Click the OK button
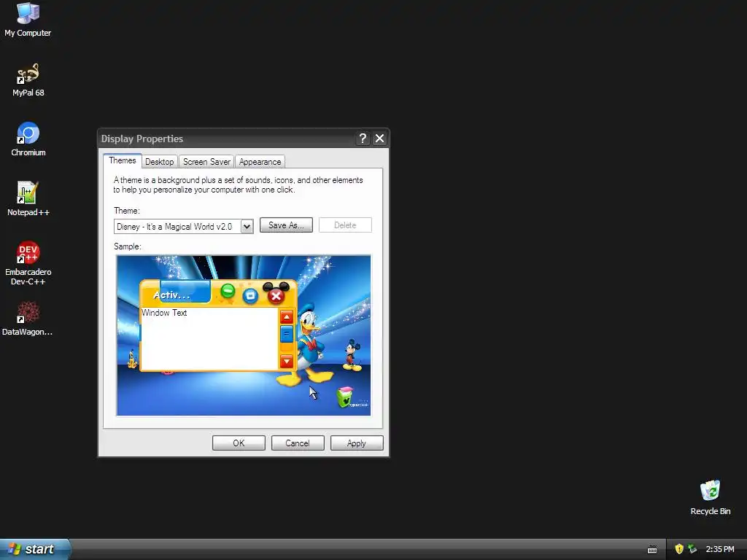The image size is (747, 560). (239, 443)
